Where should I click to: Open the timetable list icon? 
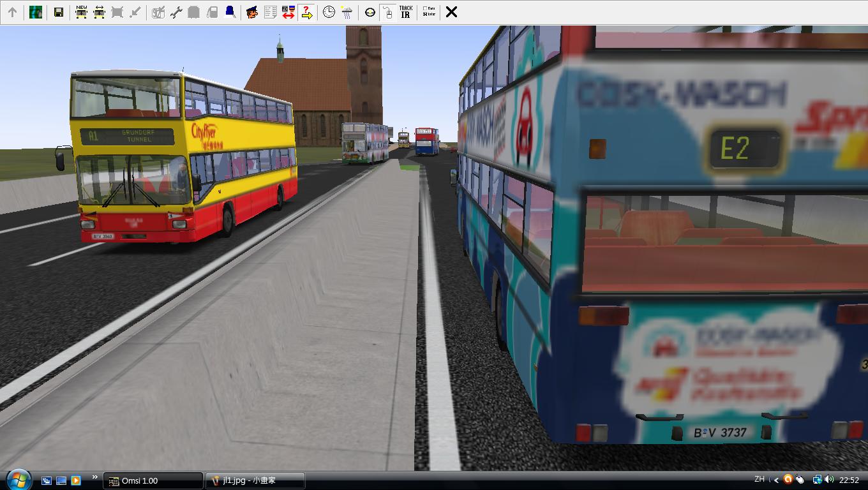pyautogui.click(x=270, y=12)
